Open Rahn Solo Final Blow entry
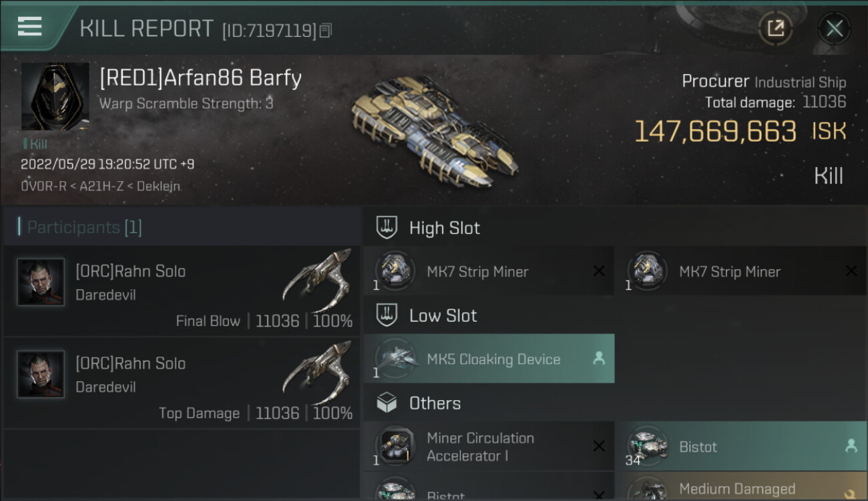Viewport: 868px width, 501px height. [180, 291]
